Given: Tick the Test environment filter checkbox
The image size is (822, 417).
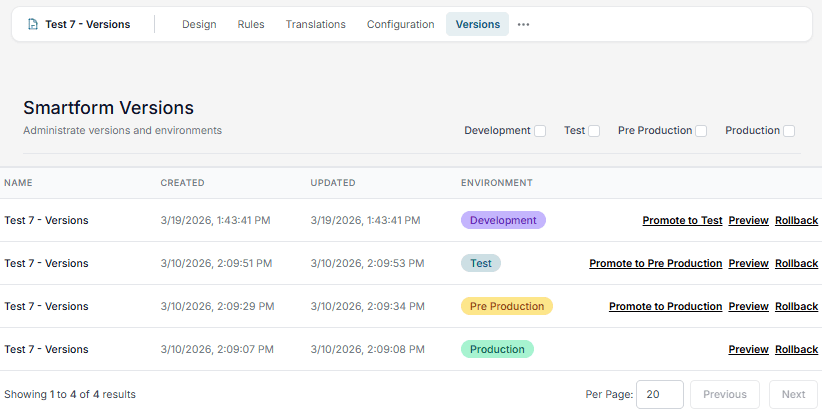Looking at the screenshot, I should coord(594,131).
